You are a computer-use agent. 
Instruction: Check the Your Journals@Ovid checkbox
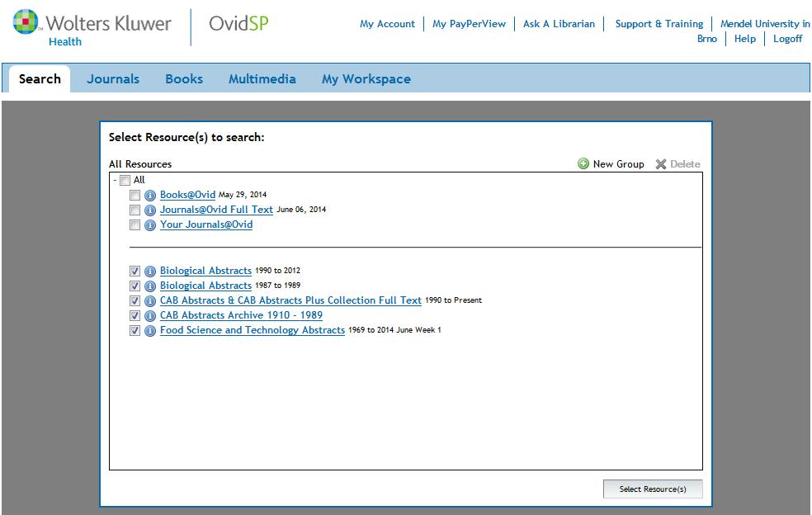pos(135,224)
